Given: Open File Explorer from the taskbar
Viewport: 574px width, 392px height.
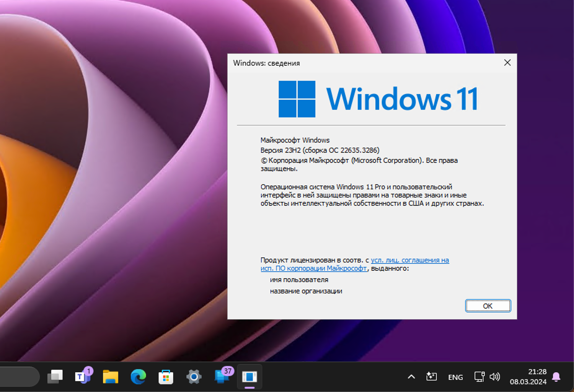Looking at the screenshot, I should pos(110,377).
